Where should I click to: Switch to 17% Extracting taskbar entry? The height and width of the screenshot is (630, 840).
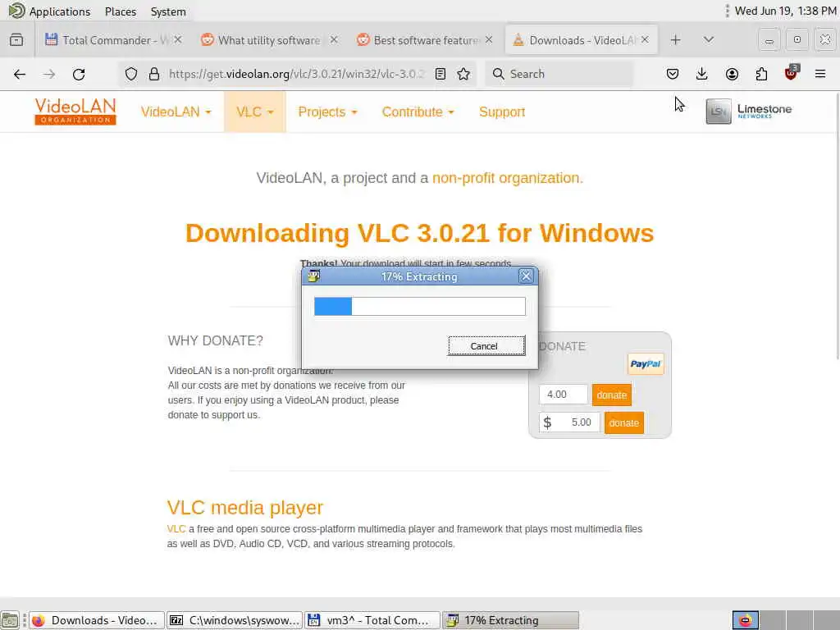pos(510,620)
